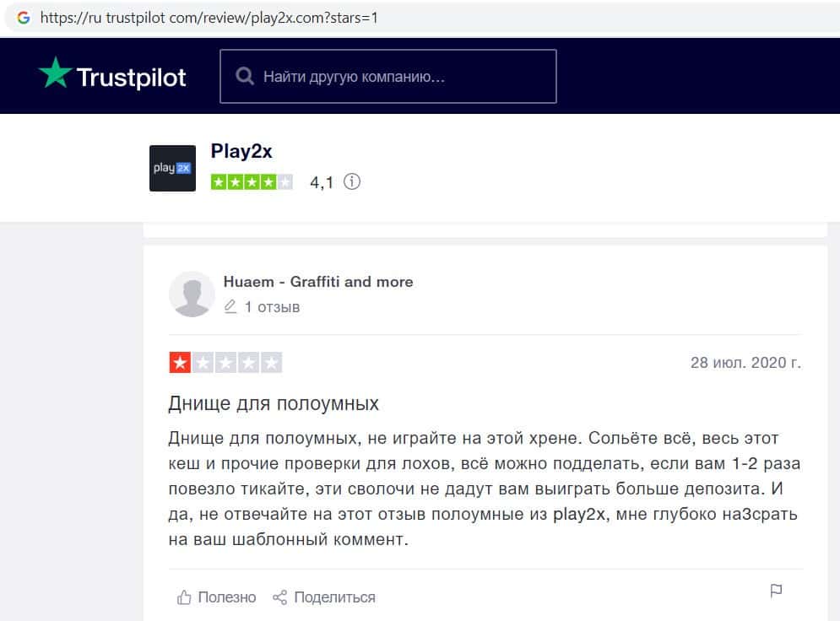Report the review with flag icon
The image size is (840, 621).
click(x=776, y=591)
